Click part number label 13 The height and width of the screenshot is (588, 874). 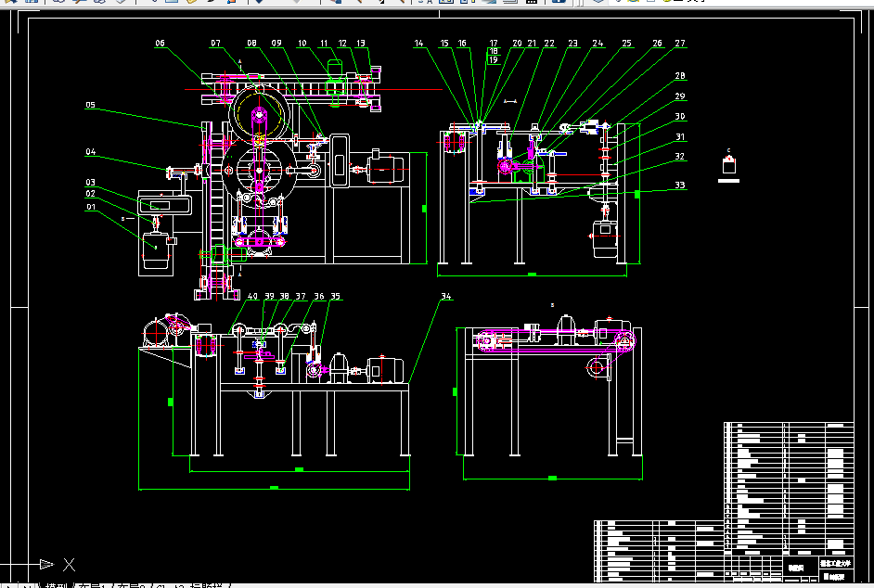(361, 44)
